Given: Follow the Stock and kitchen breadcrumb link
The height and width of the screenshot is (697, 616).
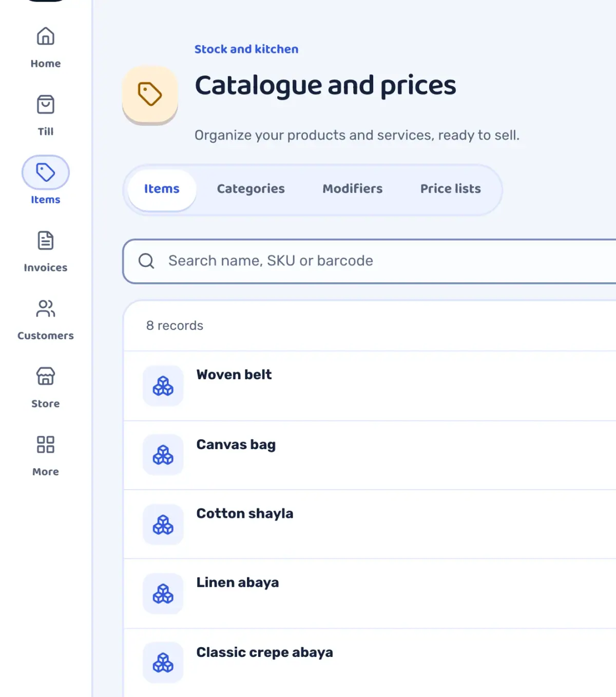Looking at the screenshot, I should coord(246,49).
